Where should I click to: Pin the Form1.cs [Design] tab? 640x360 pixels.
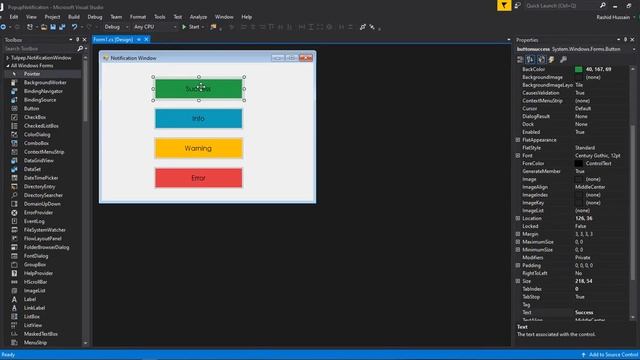point(139,40)
